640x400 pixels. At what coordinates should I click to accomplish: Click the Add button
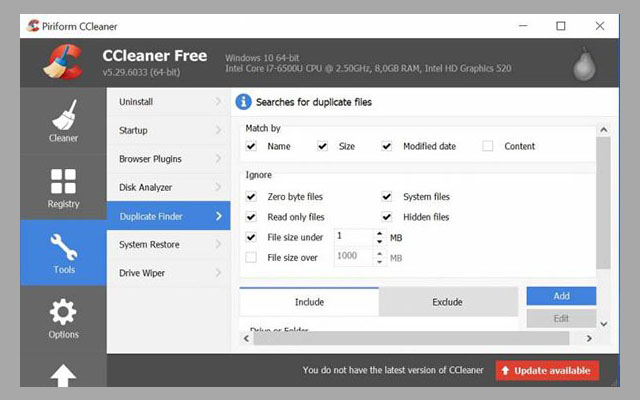click(561, 296)
